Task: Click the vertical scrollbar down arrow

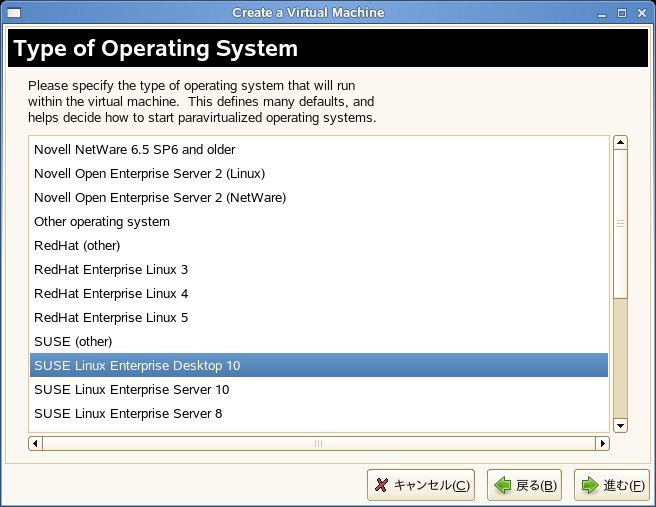Action: [x=620, y=426]
